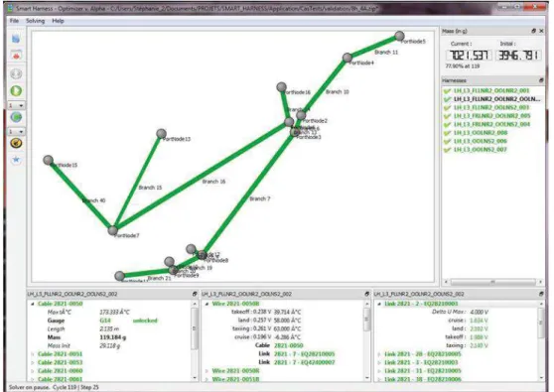Open the first step count dropdown
The image size is (554, 392).
coord(16,105)
